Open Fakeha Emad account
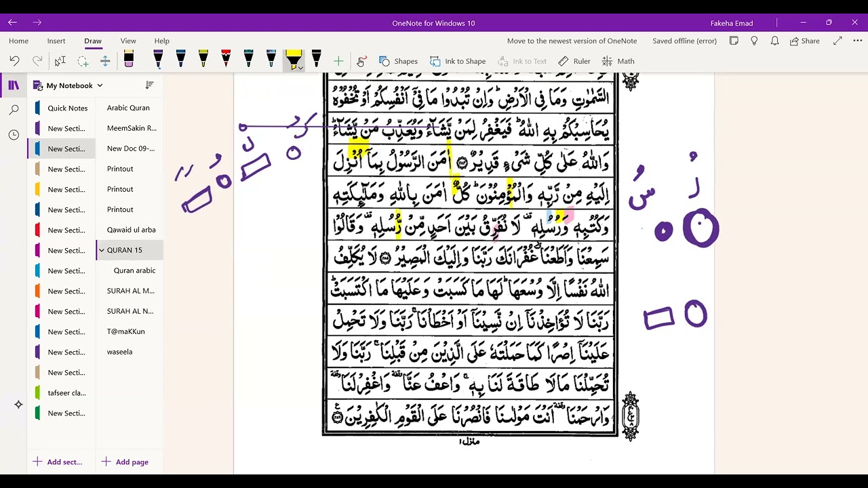This screenshot has height=488, width=868. point(732,23)
